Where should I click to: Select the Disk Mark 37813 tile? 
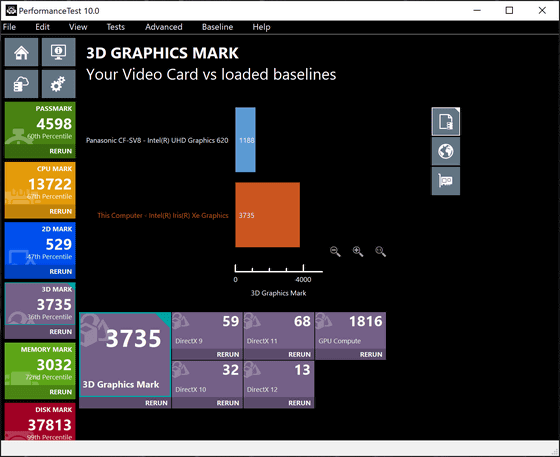click(x=40, y=422)
